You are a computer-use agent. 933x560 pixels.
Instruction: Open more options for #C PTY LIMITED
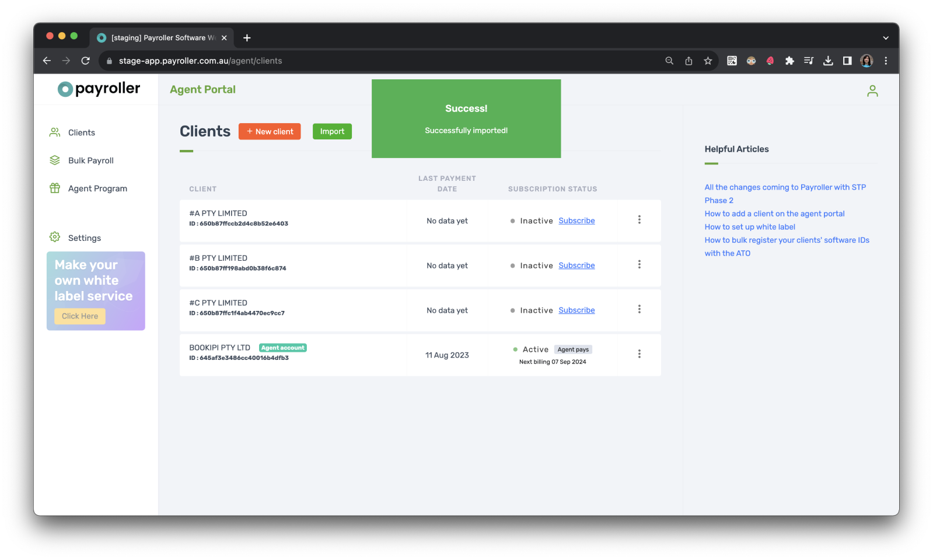coord(640,309)
